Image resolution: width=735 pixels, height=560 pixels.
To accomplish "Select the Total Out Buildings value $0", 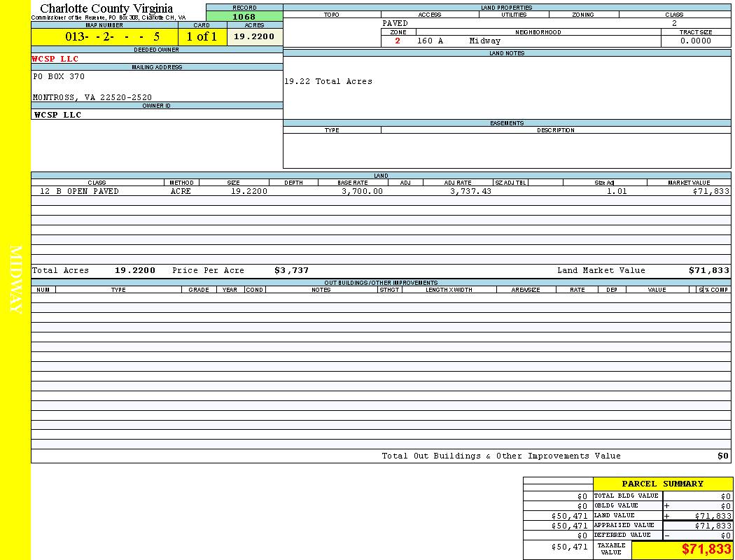I will click(722, 456).
